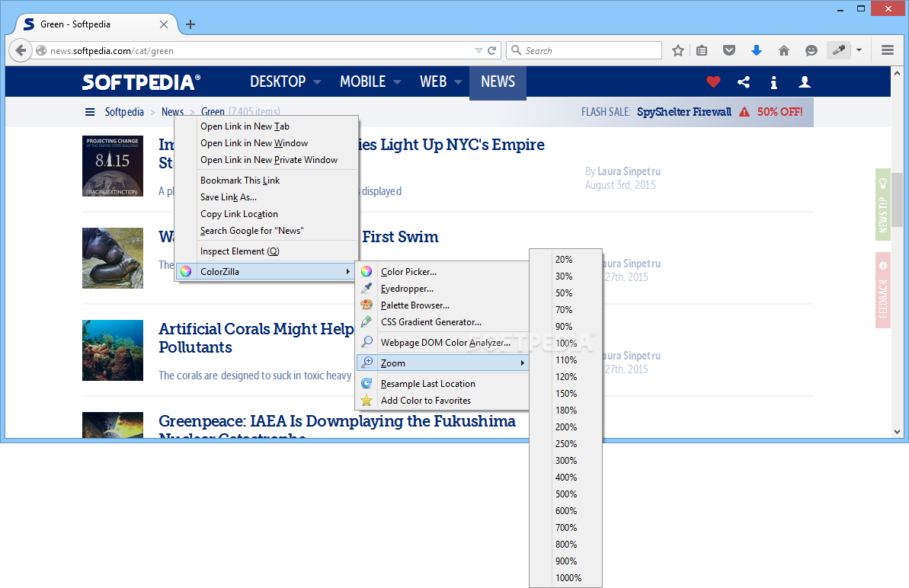Open the ColorZilla toolbar dropdown arrow
The height and width of the screenshot is (588, 909).
(859, 50)
